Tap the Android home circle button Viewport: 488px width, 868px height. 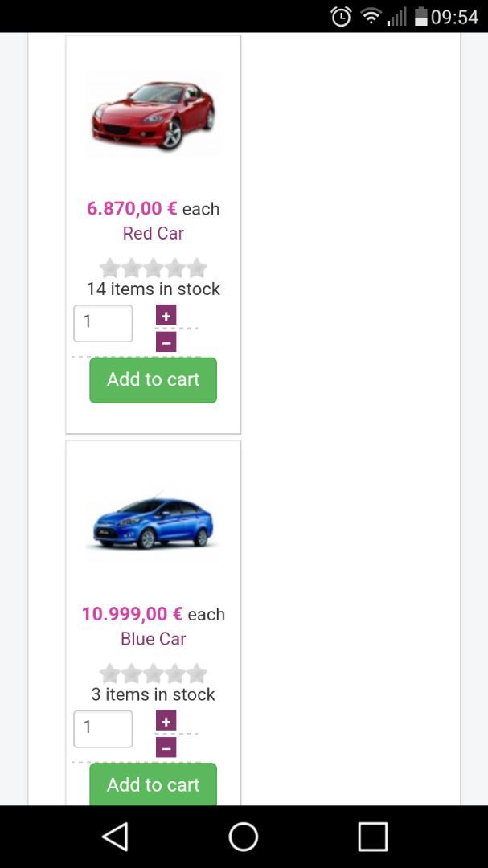click(x=244, y=837)
